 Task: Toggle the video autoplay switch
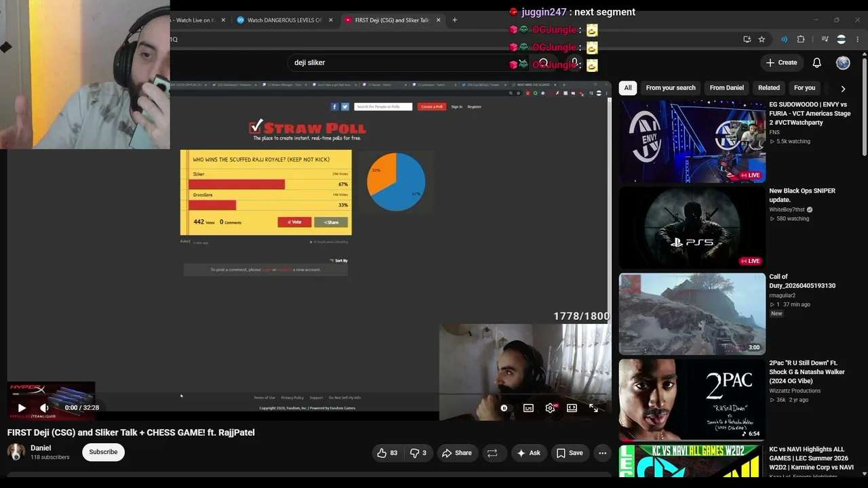(504, 408)
